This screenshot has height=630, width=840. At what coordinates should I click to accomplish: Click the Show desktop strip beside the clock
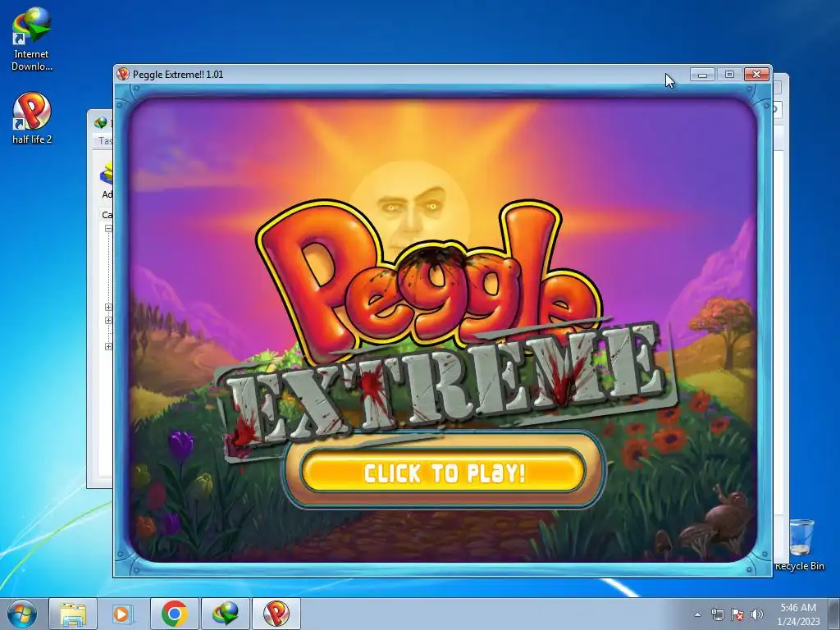[836, 614]
